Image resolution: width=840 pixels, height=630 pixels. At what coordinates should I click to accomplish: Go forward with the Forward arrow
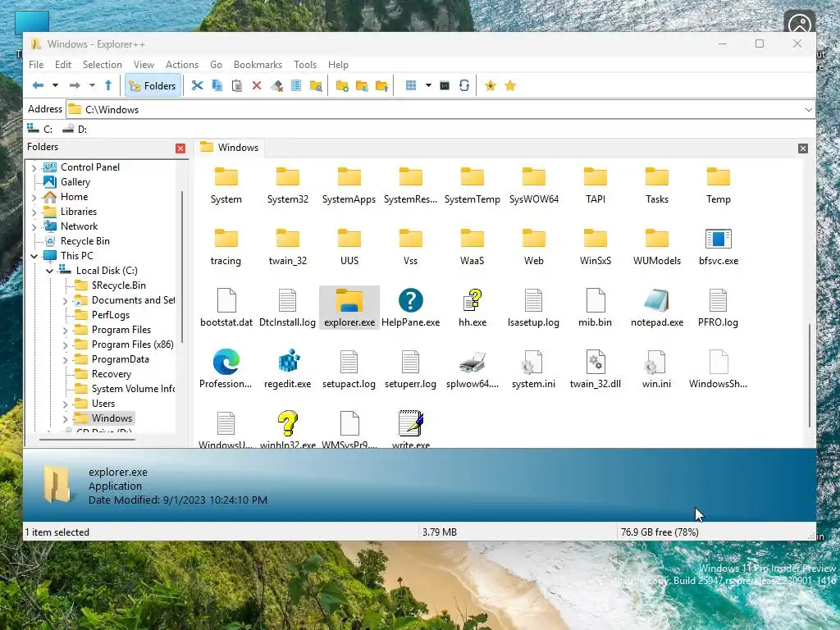[75, 85]
